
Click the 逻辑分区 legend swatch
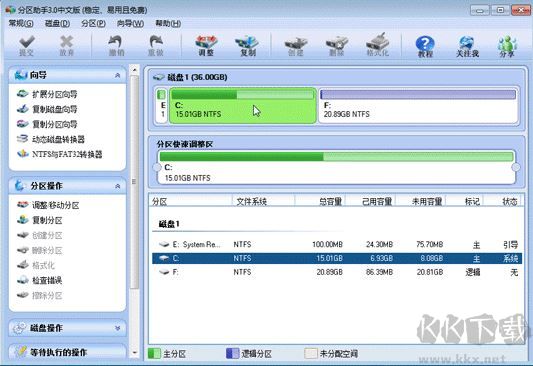tap(232, 353)
